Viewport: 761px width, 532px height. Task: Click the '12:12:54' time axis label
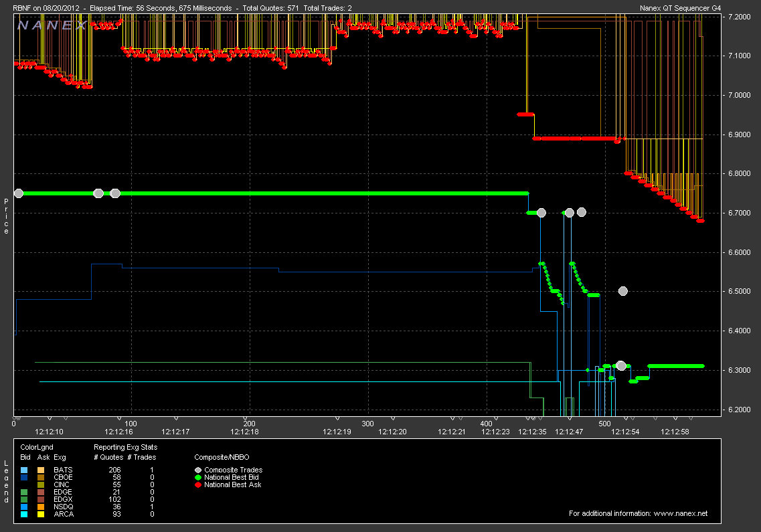click(x=625, y=432)
